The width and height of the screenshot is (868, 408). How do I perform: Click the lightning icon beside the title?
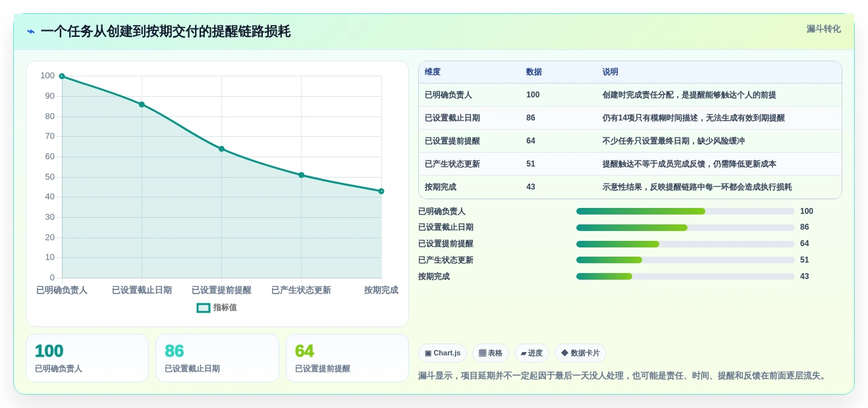pos(31,32)
